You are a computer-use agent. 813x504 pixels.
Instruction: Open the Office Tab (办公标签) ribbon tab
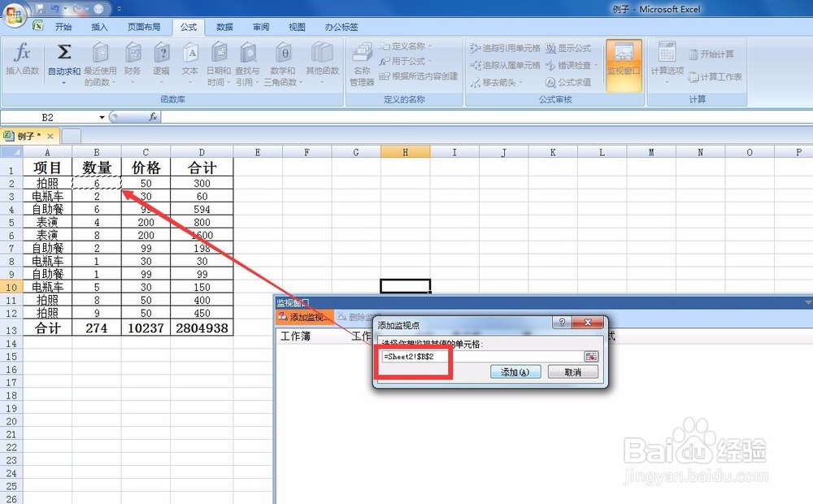click(341, 27)
